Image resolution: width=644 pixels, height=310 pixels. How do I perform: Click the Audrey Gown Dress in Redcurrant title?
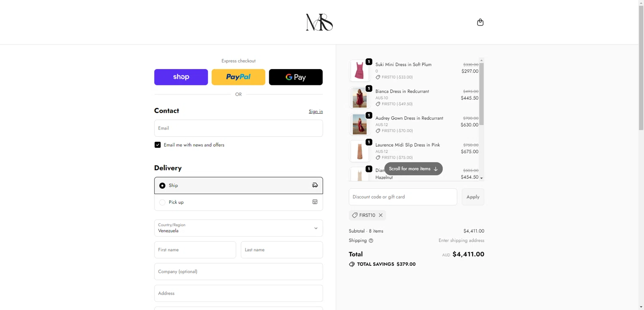(x=409, y=118)
